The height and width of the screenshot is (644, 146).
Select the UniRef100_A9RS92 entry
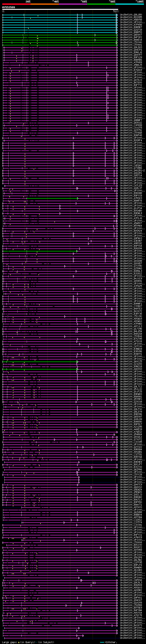(x=131, y=243)
